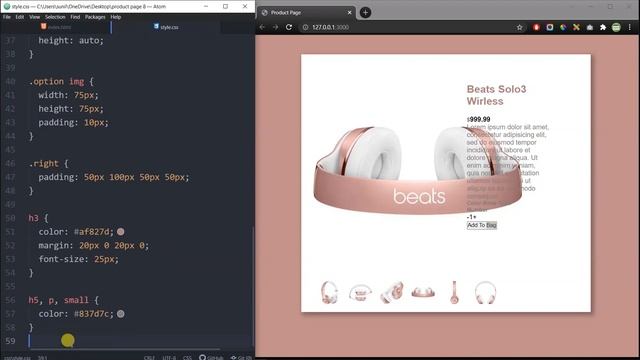Click CRLF line ending in status bar
This screenshot has width=640, height=360.
pyautogui.click(x=149, y=358)
